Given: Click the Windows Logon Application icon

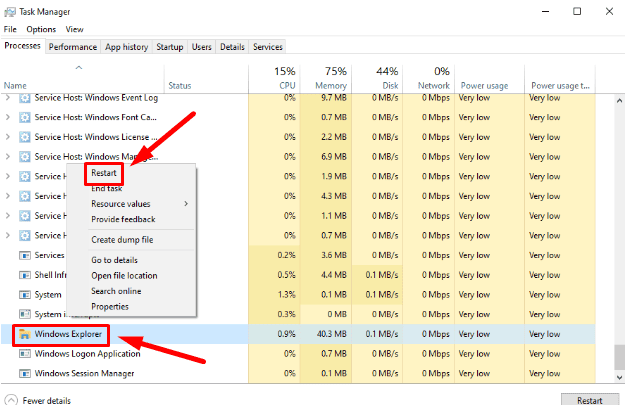Looking at the screenshot, I should tap(25, 354).
